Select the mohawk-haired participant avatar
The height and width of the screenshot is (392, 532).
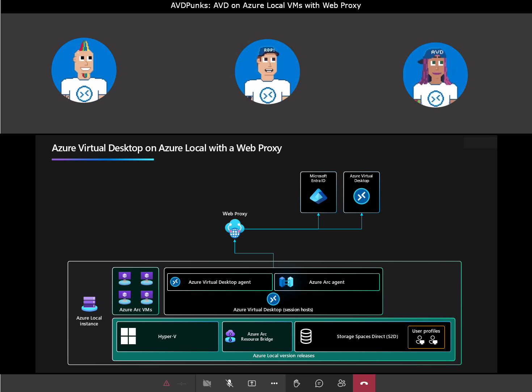coord(84,70)
